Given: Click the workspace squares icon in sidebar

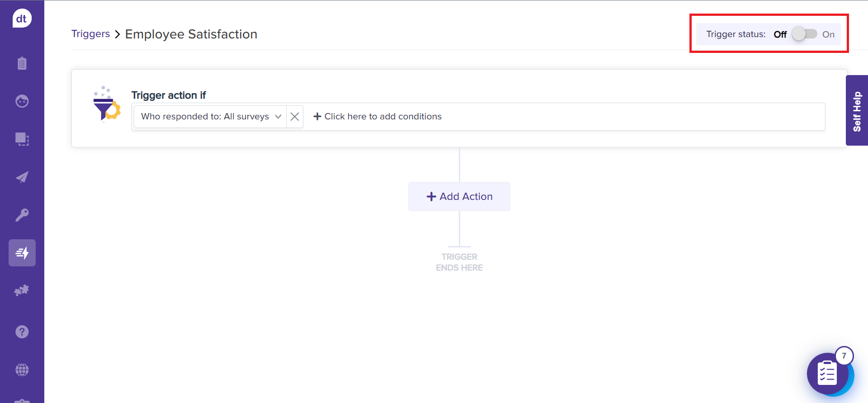Looking at the screenshot, I should [x=22, y=139].
